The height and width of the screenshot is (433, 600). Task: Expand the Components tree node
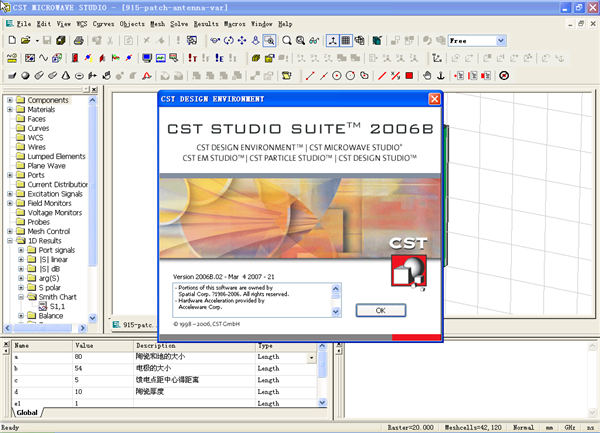[x=10, y=100]
